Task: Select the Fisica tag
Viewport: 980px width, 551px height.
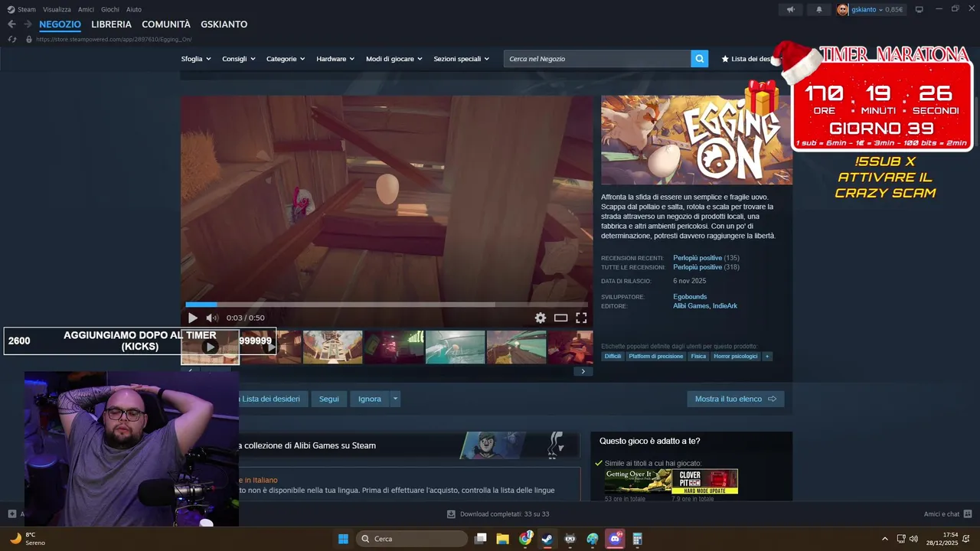Action: [x=698, y=357]
